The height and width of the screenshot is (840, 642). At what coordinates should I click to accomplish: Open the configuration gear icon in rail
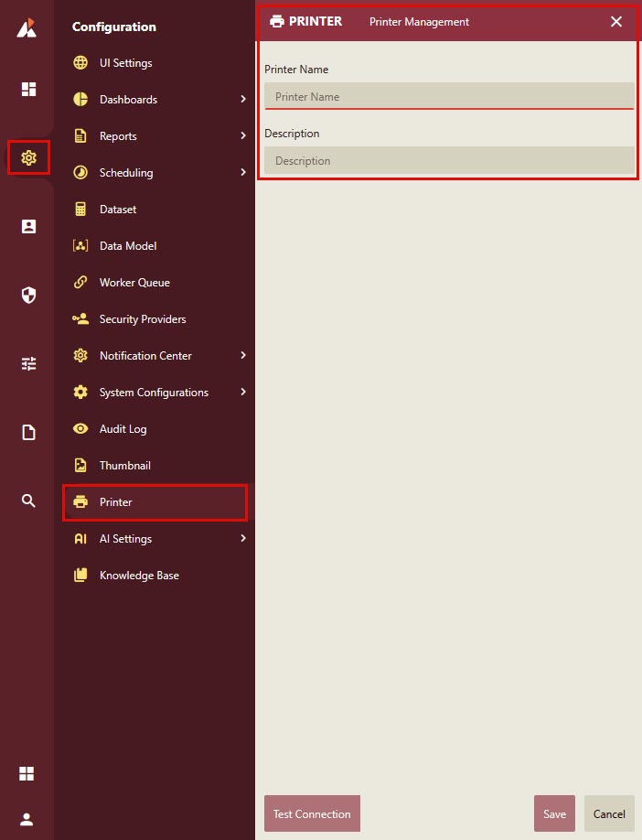point(28,157)
